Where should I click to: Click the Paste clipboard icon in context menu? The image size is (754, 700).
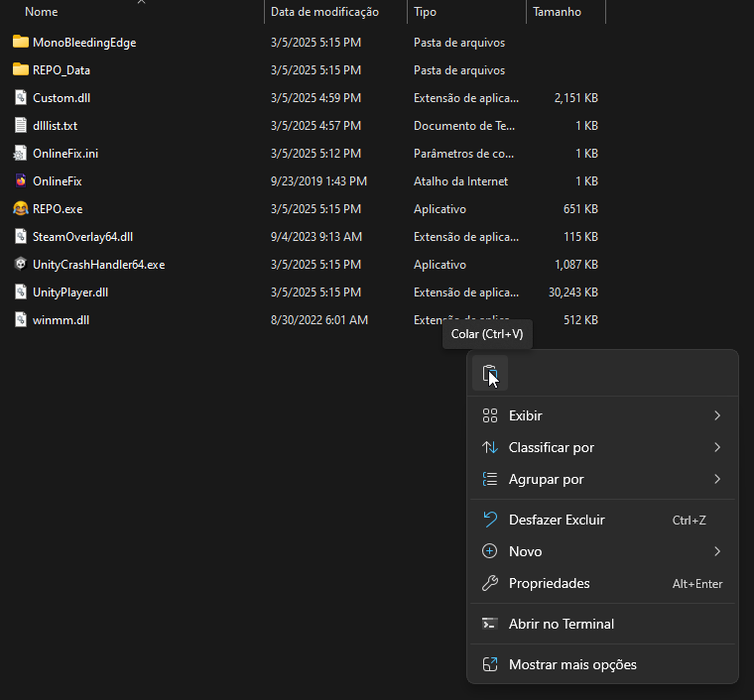coord(490,375)
